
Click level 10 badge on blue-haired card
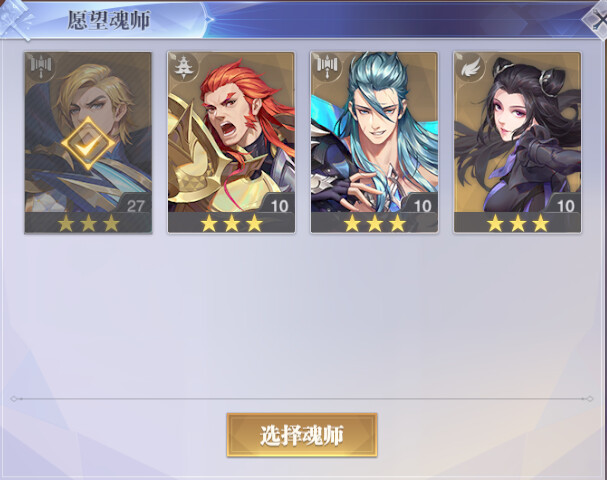422,205
